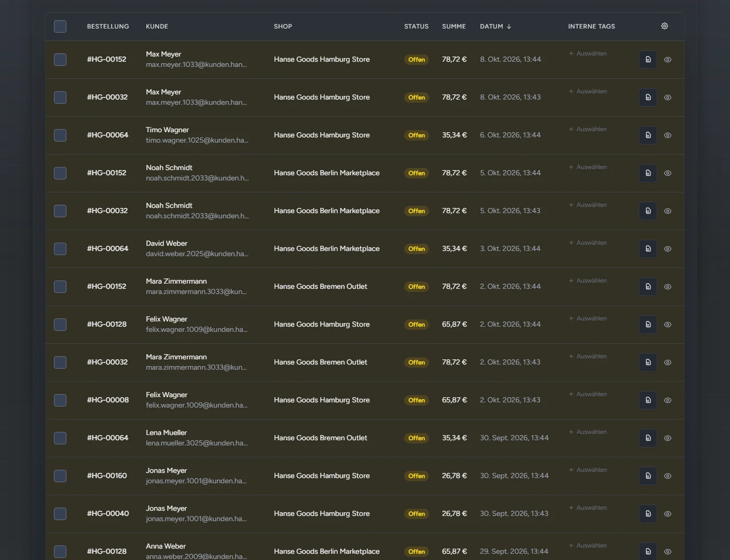Image resolution: width=730 pixels, height=560 pixels.
Task: Open document icon for David Weber's order
Action: pos(648,249)
